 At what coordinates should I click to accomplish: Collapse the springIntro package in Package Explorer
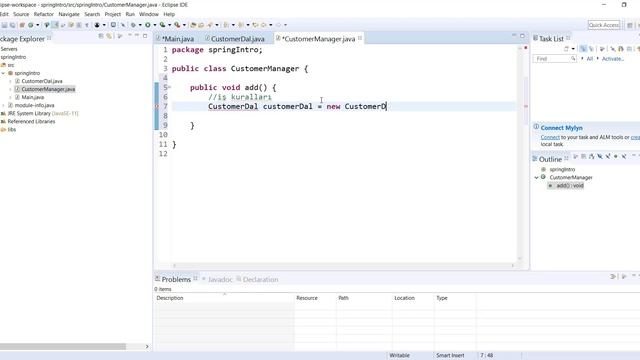(4, 73)
